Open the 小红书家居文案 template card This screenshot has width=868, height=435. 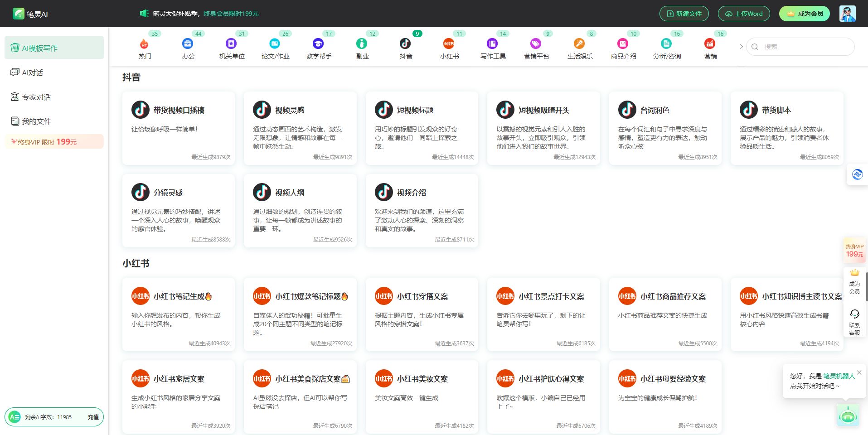click(x=179, y=396)
